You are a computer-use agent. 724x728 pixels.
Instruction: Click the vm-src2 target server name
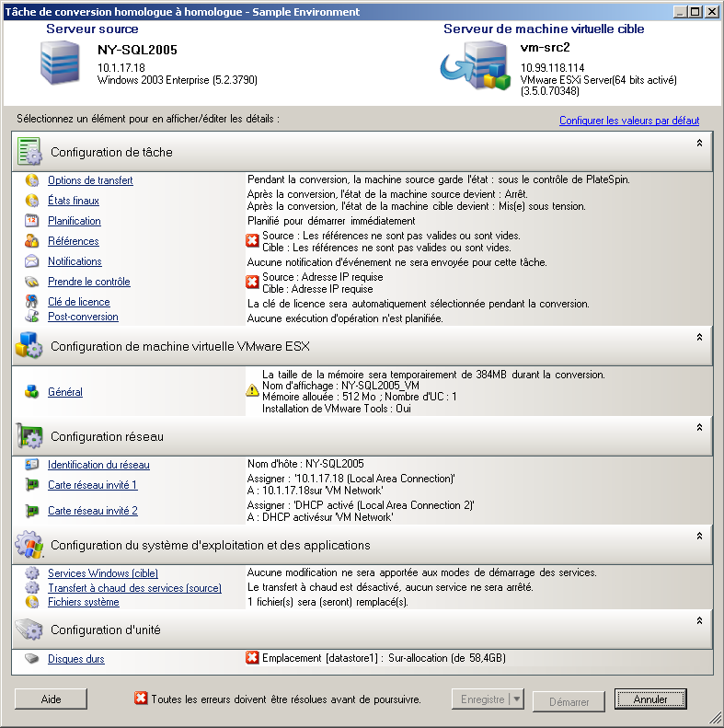pyautogui.click(x=545, y=47)
